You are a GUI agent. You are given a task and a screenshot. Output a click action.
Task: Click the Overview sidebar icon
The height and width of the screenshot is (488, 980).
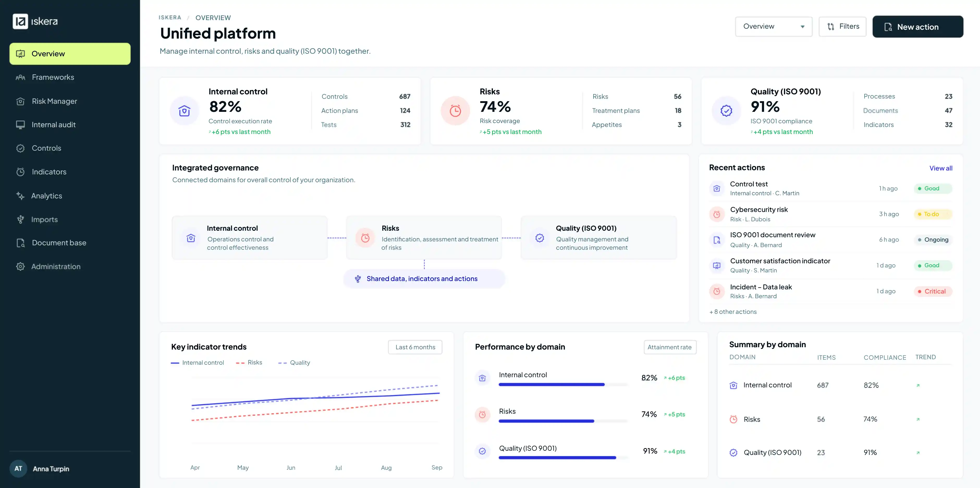[x=21, y=54]
